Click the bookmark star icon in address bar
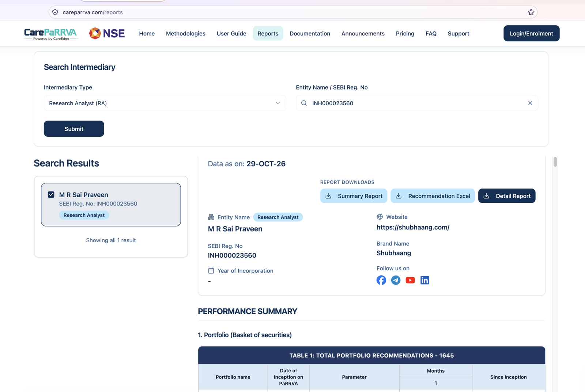This screenshot has height=392, width=585. tap(531, 12)
